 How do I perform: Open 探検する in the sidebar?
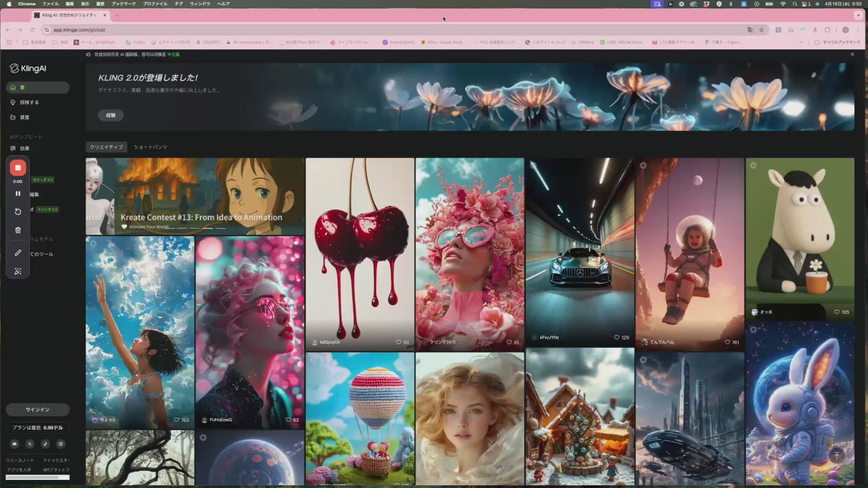click(x=38, y=102)
